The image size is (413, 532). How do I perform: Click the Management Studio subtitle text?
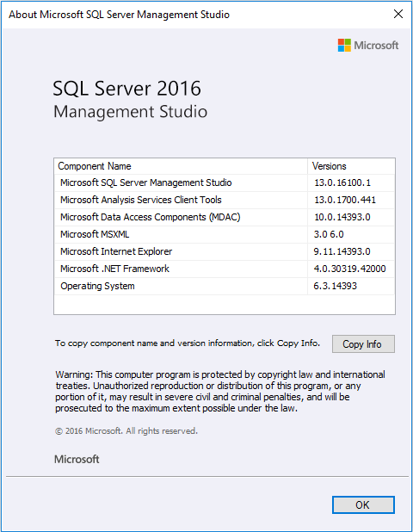130,112
